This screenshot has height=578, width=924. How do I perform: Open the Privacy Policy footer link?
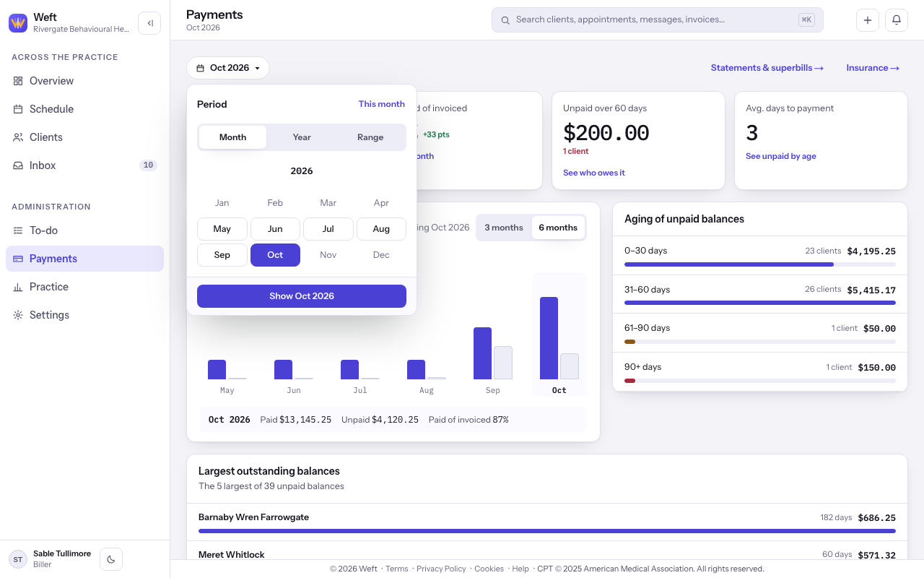(x=441, y=569)
